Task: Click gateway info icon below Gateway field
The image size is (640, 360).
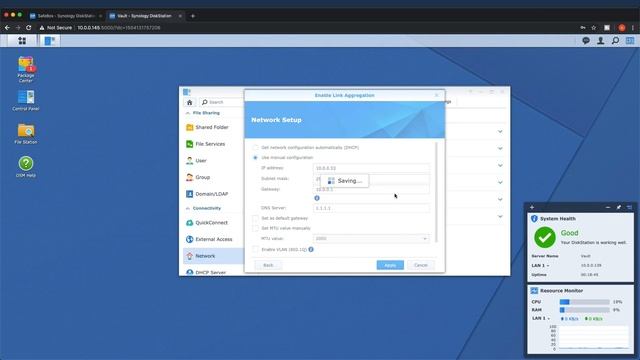Action: point(317,198)
